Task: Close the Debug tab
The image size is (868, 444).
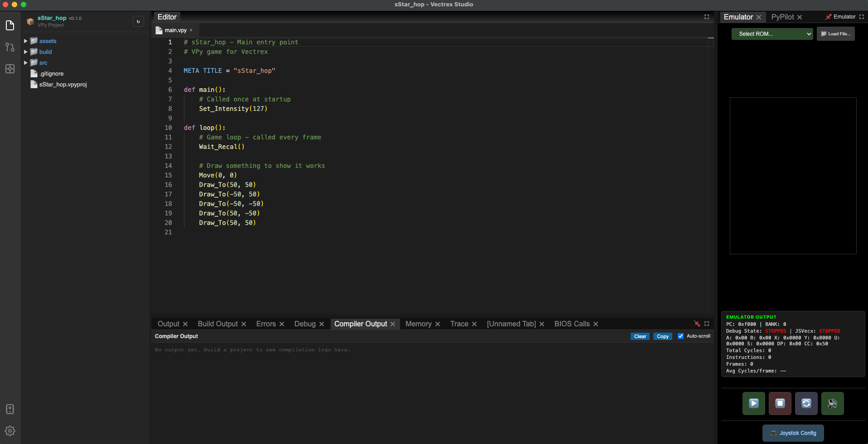Action: pyautogui.click(x=322, y=324)
